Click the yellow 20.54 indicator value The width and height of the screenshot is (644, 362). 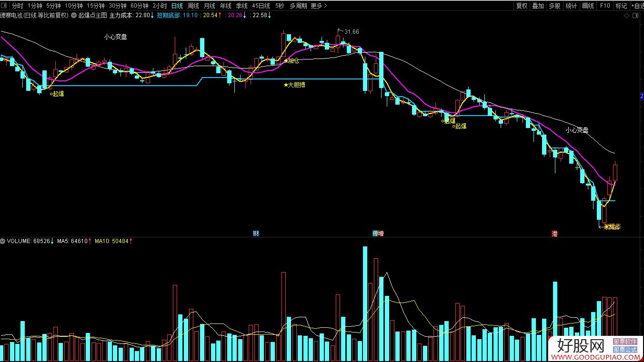point(211,15)
